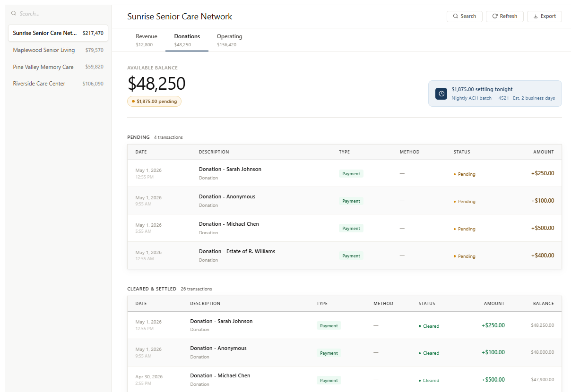Screen dimensions: 571x392
Task: Click Pending status on the +$400.00 row
Action: click(x=465, y=256)
